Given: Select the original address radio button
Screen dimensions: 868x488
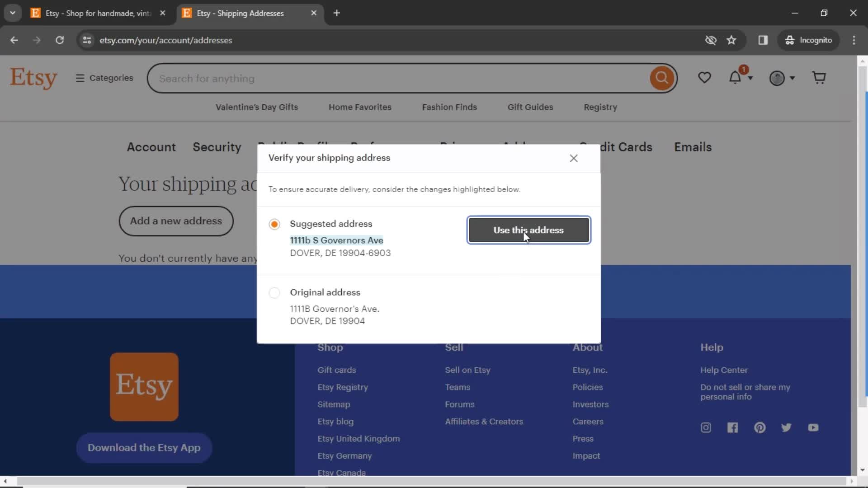Looking at the screenshot, I should coord(275,292).
